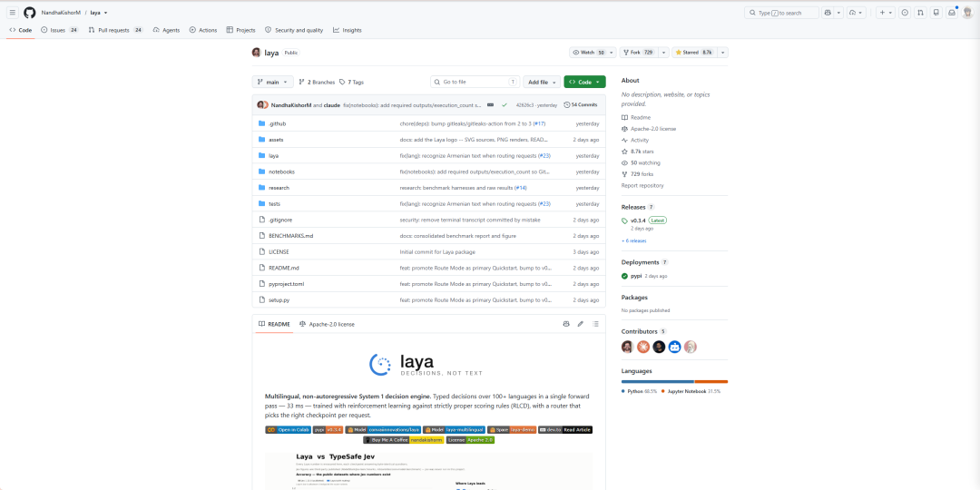Open the Copilot icon in README header

pos(565,324)
